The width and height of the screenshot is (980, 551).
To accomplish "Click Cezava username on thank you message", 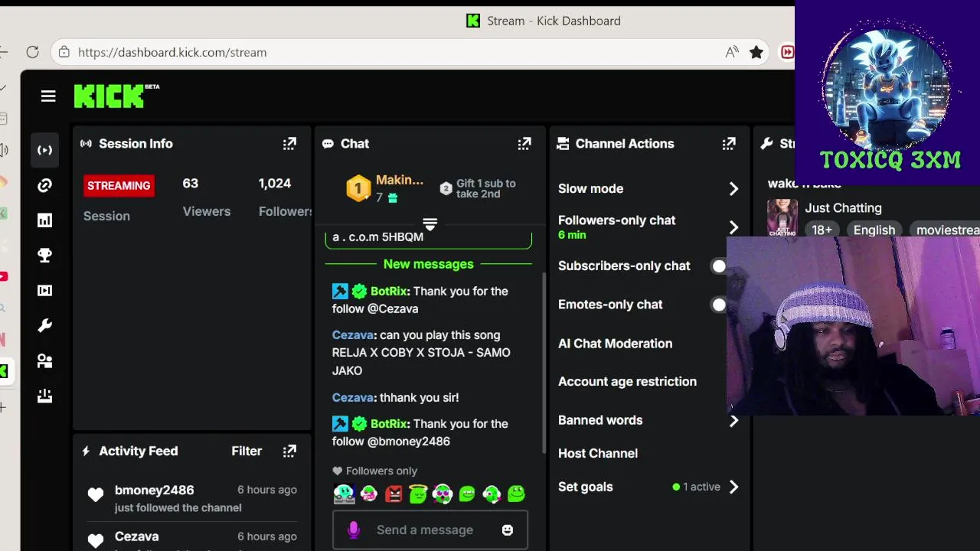I will point(353,398).
